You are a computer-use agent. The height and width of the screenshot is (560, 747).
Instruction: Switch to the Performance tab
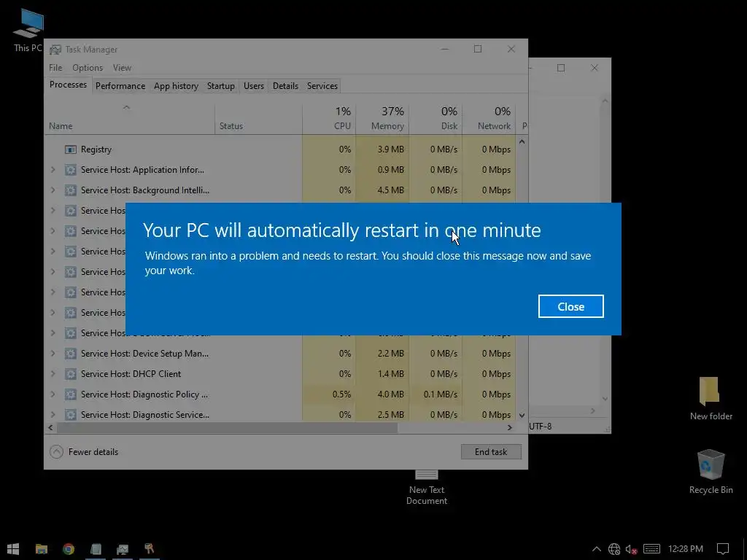click(x=120, y=86)
